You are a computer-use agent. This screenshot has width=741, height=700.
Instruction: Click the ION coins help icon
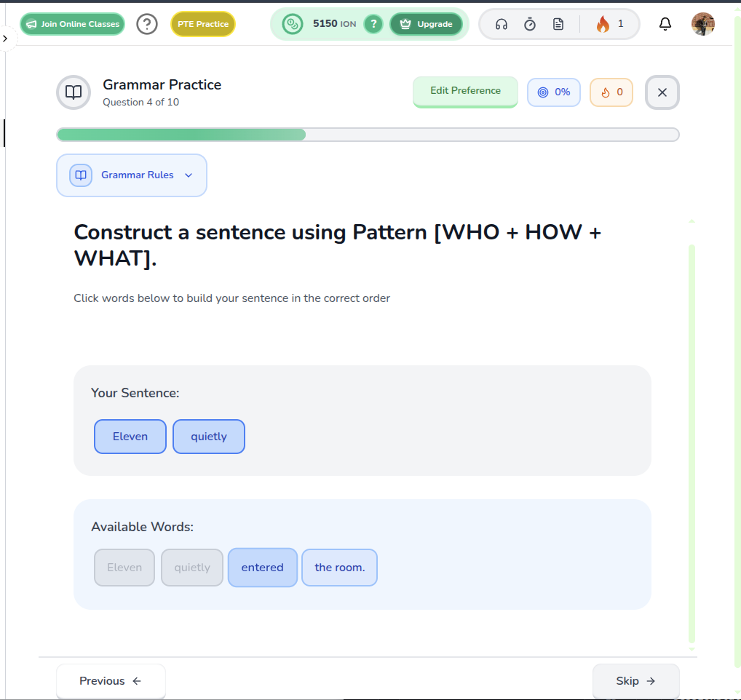coord(373,24)
